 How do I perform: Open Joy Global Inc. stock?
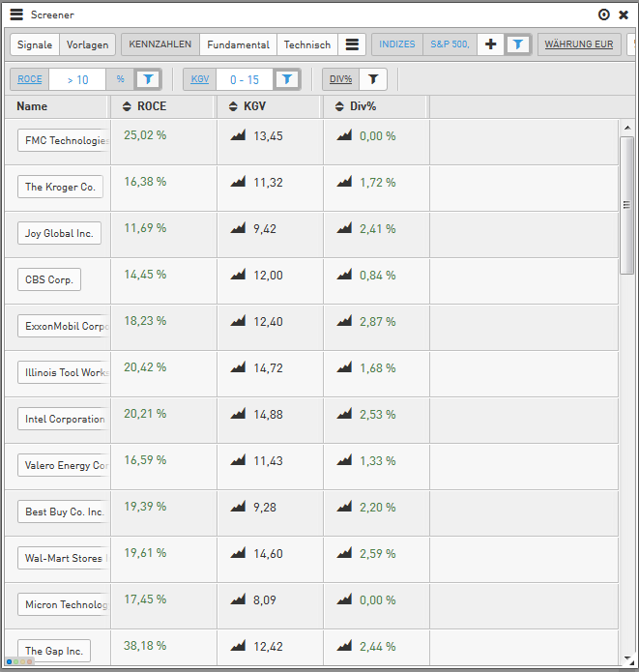[59, 233]
